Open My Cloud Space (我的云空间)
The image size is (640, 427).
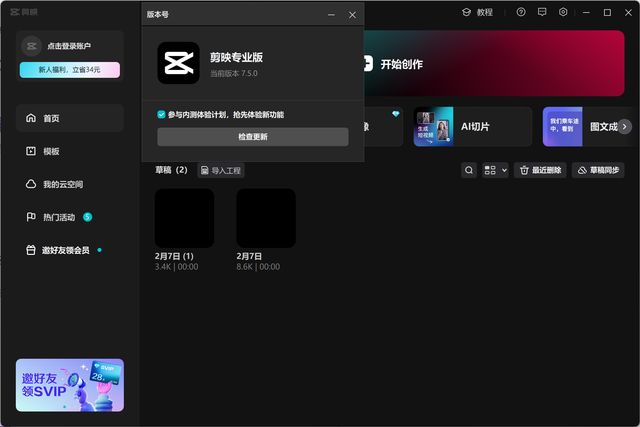[70, 184]
